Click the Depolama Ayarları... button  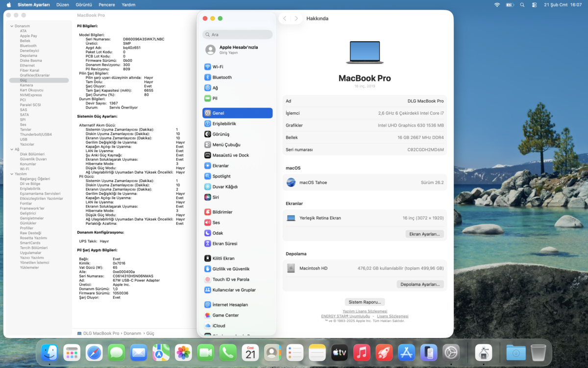tap(420, 284)
